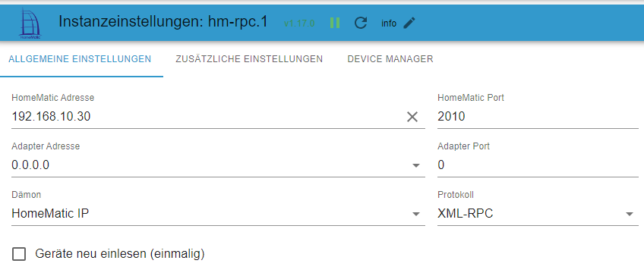Open the Adapter Adresse dropdown arrow
This screenshot has width=644, height=276.
[416, 165]
